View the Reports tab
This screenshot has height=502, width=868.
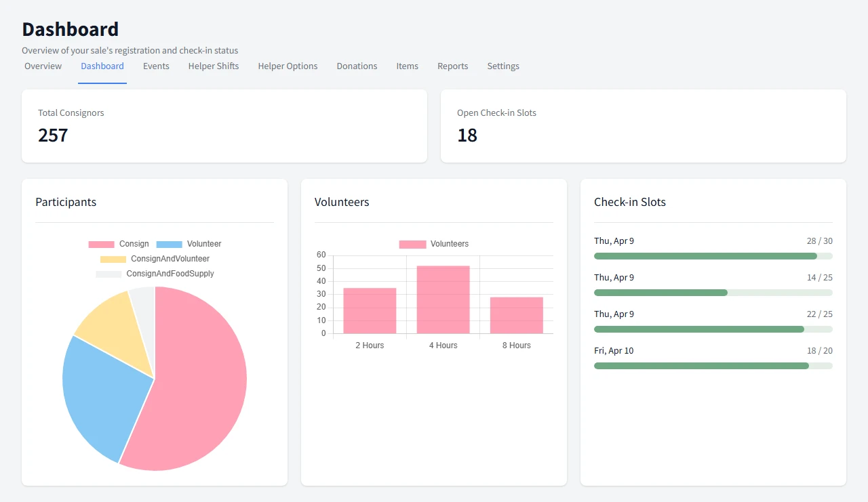(x=452, y=66)
